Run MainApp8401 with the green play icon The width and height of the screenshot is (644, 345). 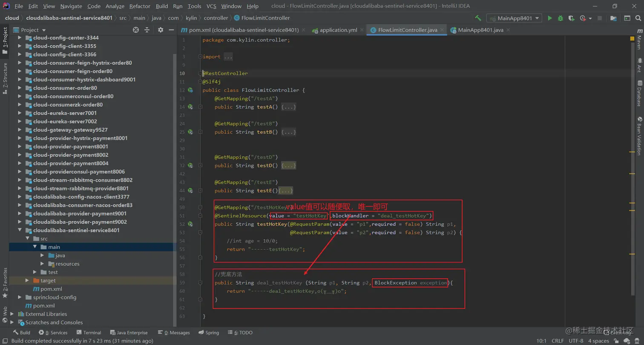tap(550, 18)
